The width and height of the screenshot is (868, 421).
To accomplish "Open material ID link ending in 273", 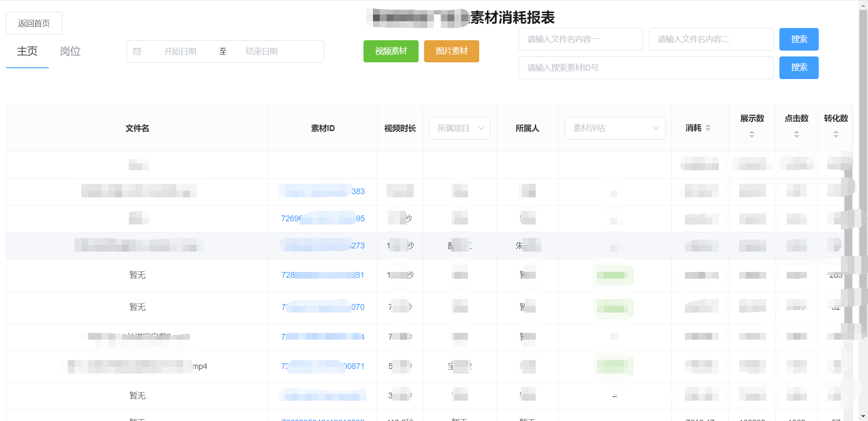I will pos(323,246).
